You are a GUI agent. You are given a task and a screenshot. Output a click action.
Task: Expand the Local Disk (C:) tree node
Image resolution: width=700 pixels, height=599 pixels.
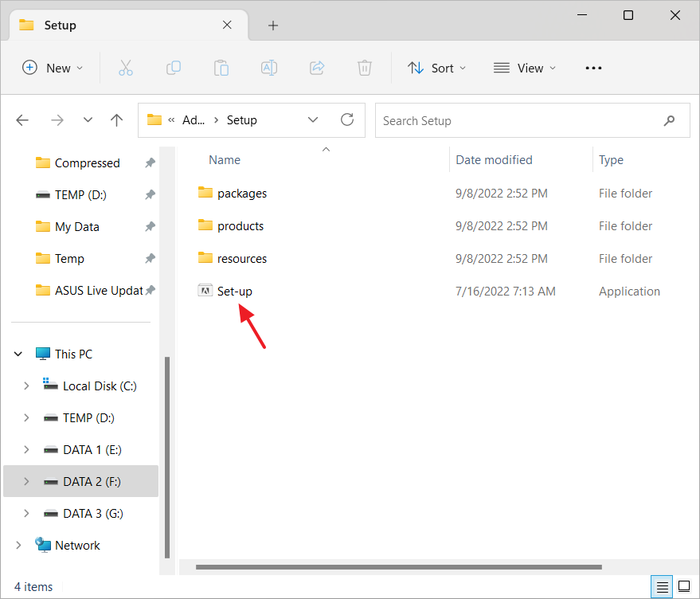tap(26, 386)
